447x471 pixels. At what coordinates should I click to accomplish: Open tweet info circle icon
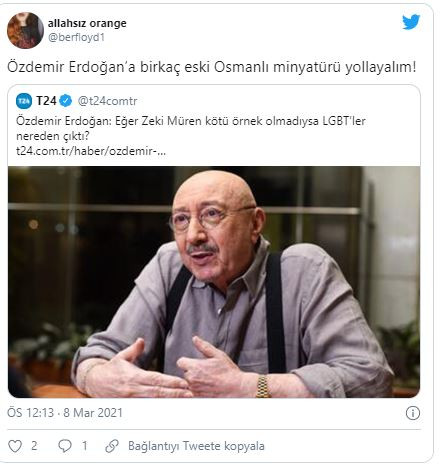[x=413, y=413]
